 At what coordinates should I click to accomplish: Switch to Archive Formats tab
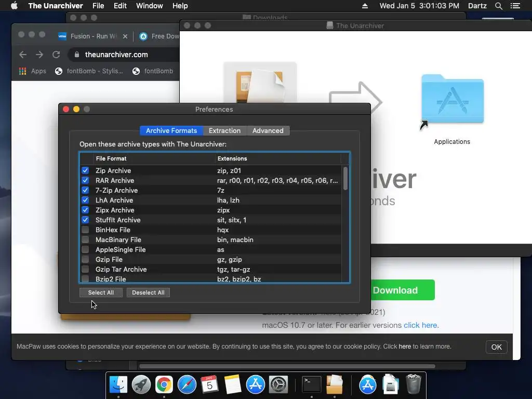[171, 130]
